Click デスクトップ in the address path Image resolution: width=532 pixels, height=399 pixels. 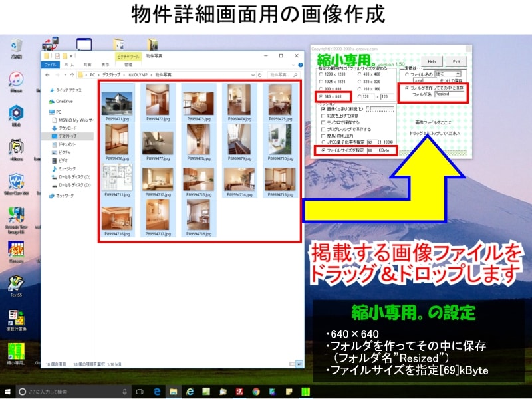coord(111,75)
